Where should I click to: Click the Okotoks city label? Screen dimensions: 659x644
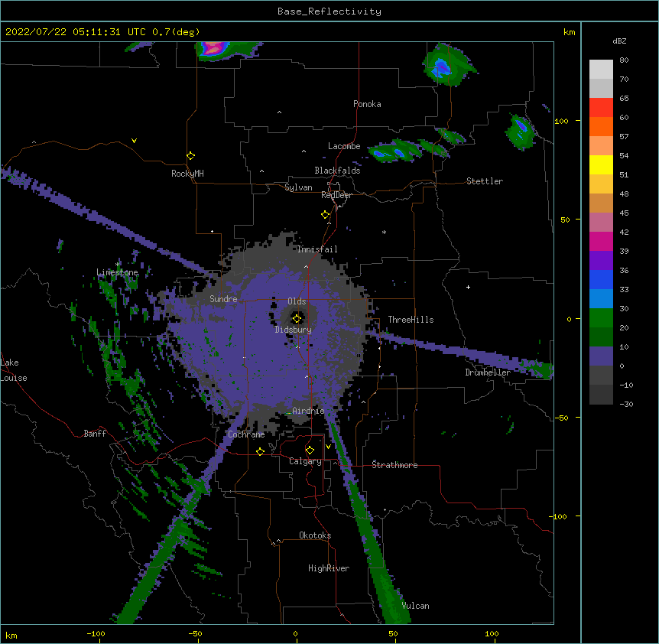[x=315, y=535]
